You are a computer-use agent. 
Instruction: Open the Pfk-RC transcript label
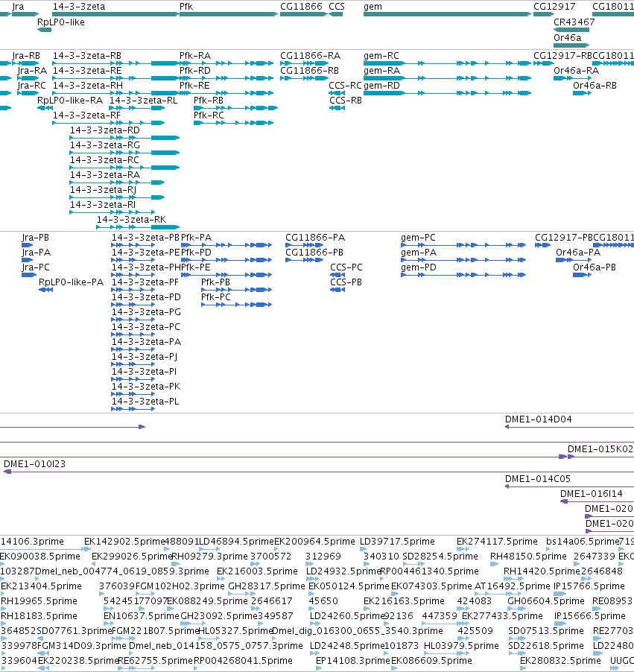(209, 115)
